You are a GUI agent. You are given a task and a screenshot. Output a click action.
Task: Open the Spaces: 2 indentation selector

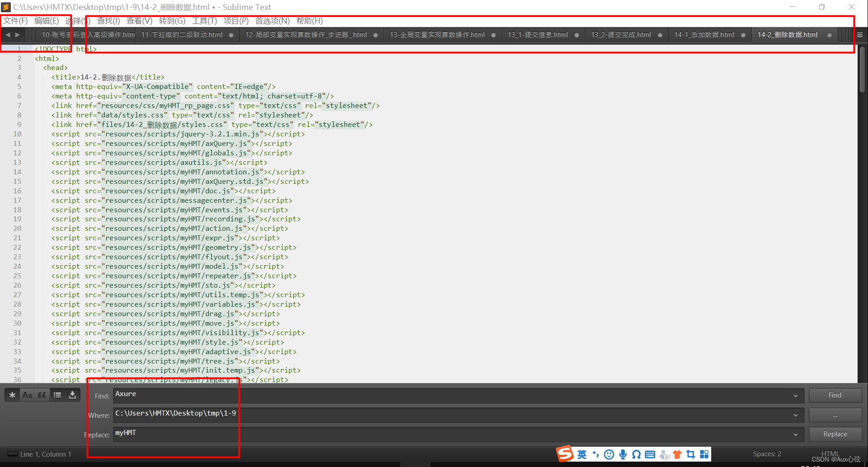[767, 453]
